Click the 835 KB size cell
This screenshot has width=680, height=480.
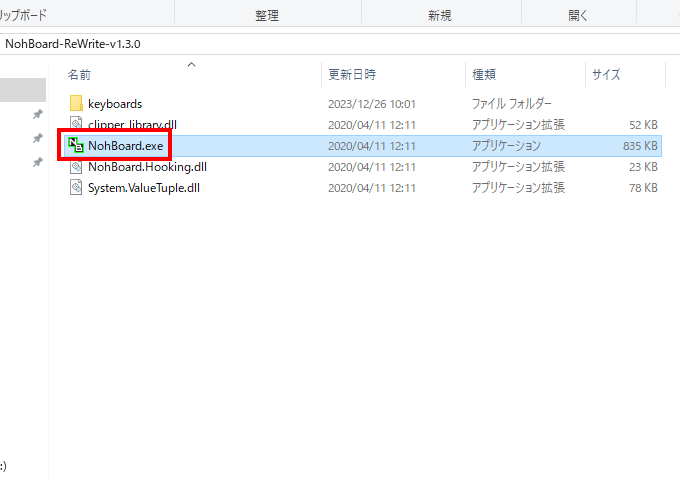pos(640,146)
